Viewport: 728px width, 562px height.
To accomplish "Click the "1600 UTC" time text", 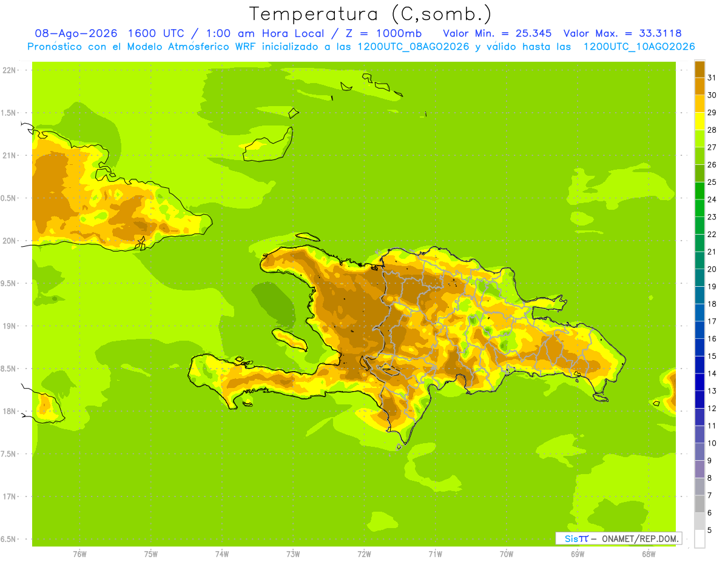I will (157, 33).
